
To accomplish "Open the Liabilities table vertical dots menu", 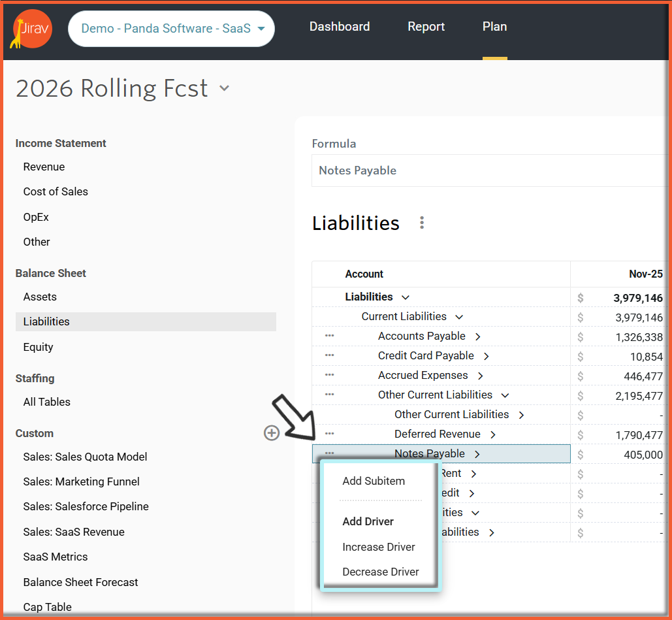I will click(x=422, y=223).
